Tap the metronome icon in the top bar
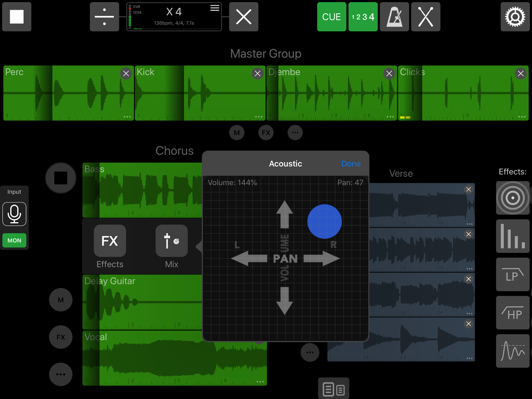This screenshot has height=399, width=532. pos(394,17)
